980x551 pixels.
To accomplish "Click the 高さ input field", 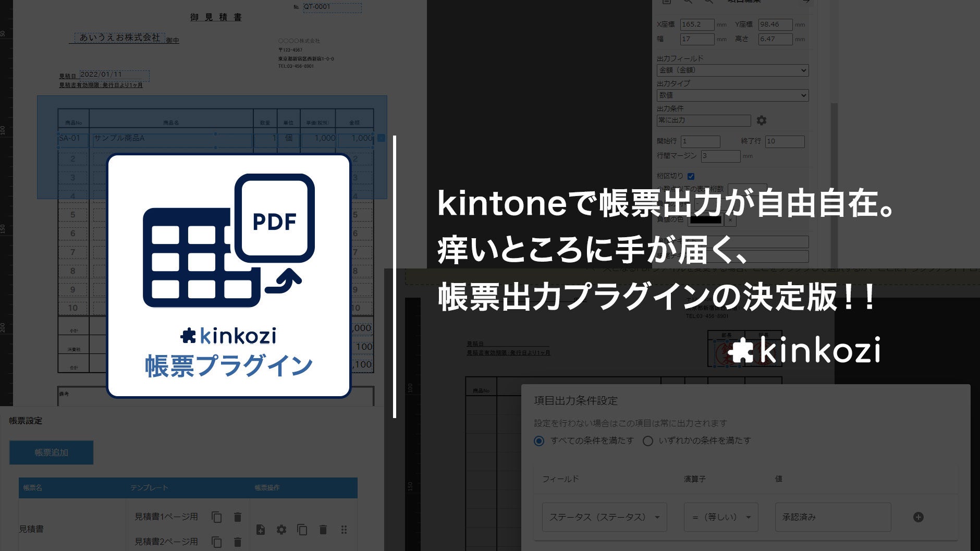I will click(x=775, y=39).
